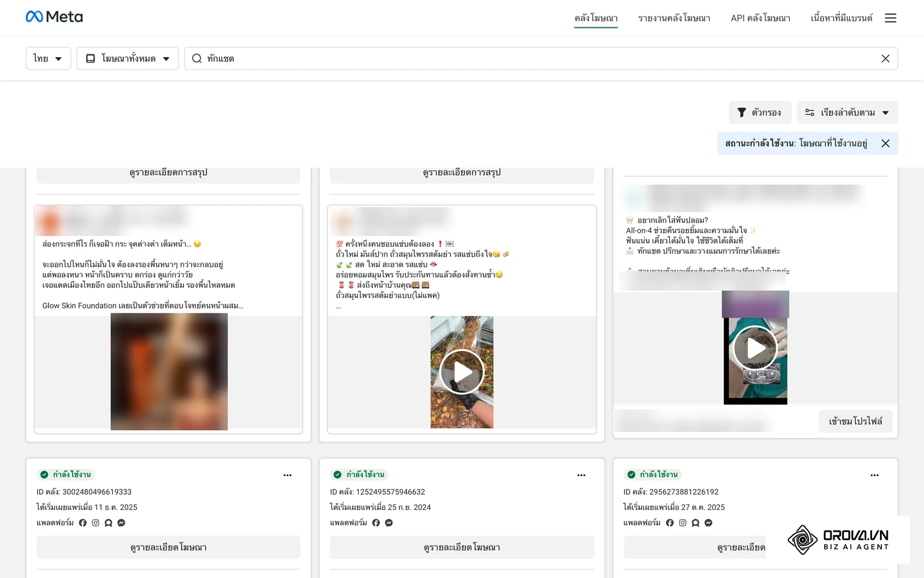Click Instagram platform icon on ad 2956273881226192

click(683, 523)
